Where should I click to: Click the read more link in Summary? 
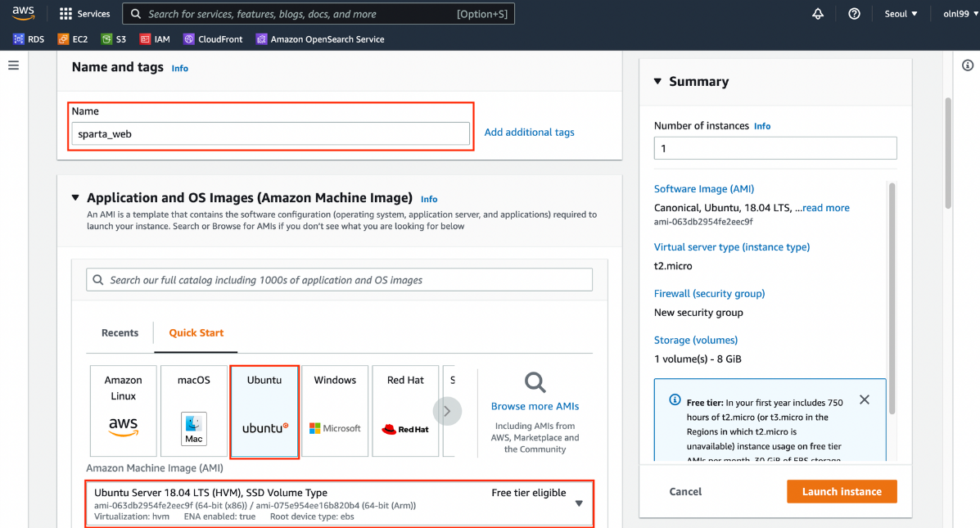[826, 208]
